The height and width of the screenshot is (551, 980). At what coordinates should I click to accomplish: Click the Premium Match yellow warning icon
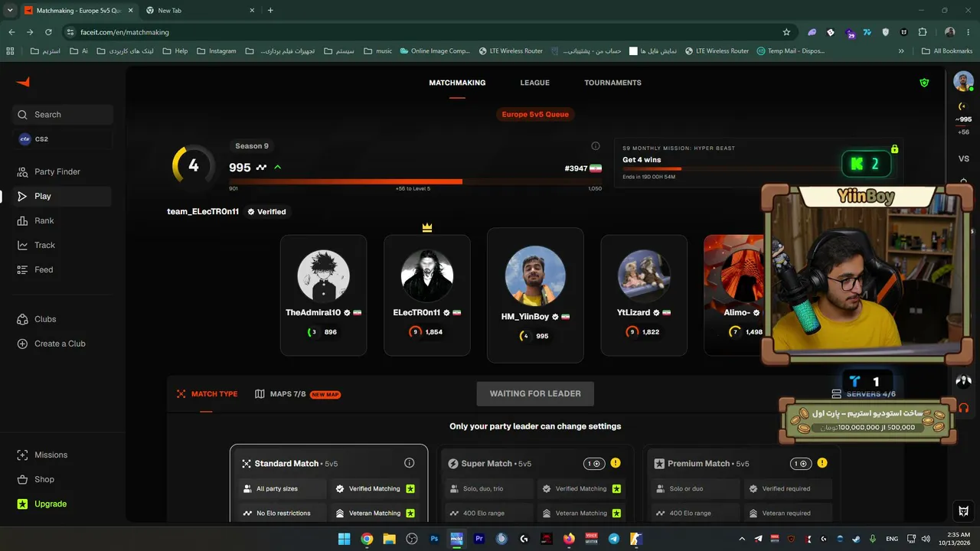point(822,463)
